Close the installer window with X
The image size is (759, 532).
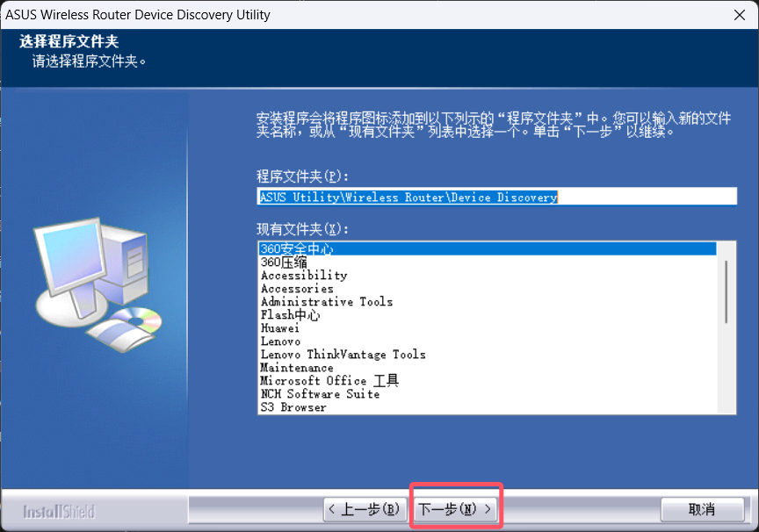click(x=739, y=15)
